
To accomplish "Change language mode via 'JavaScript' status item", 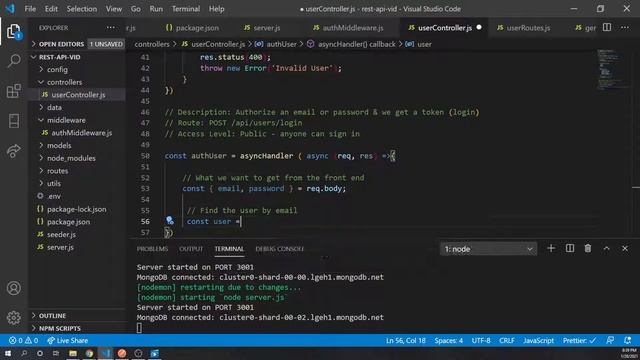I will tap(538, 340).
